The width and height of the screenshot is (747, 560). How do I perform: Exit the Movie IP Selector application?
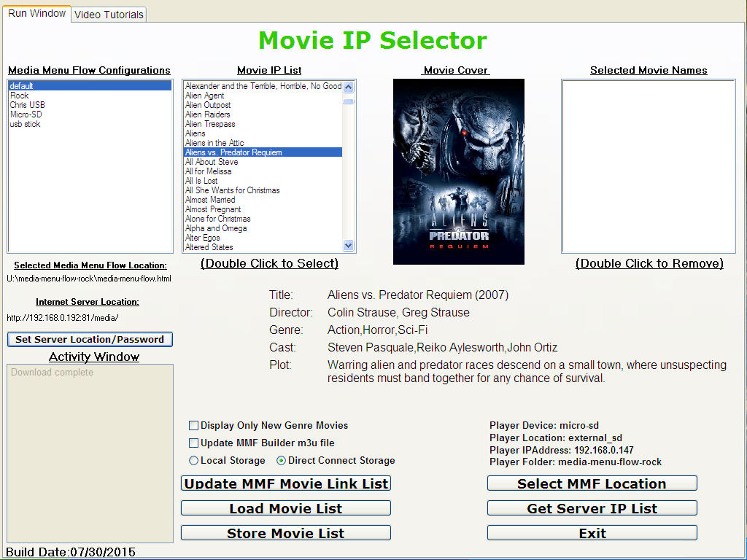coord(592,533)
